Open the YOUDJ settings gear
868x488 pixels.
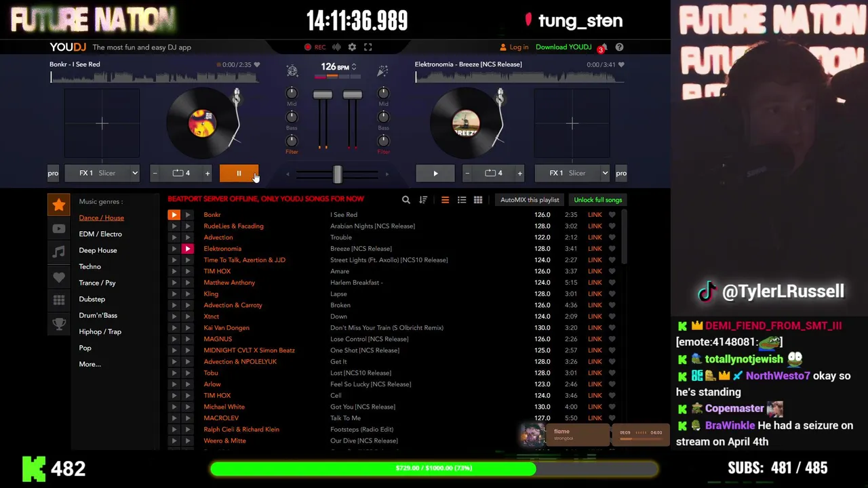352,47
